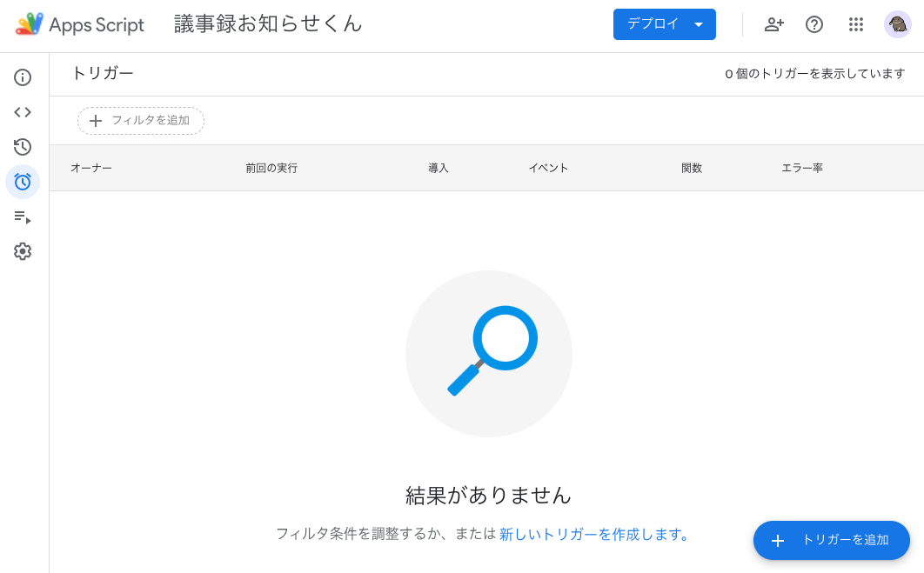The image size is (924, 573).
Task: Click the エラー率 column header
Action: [801, 168]
